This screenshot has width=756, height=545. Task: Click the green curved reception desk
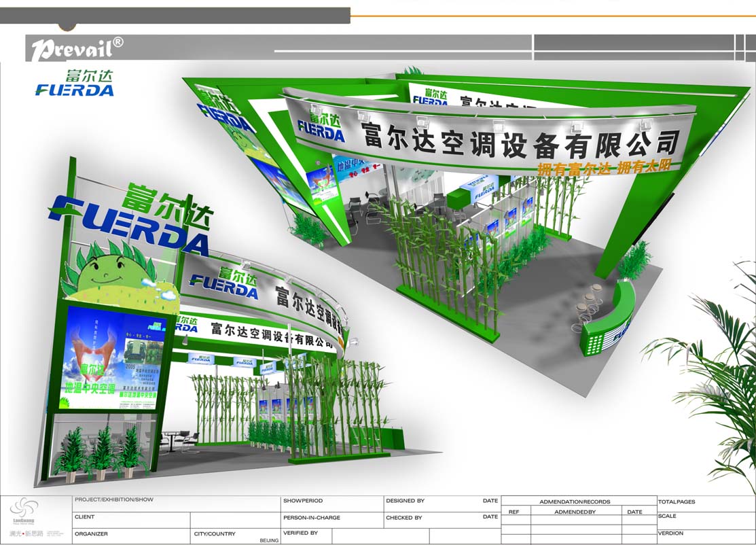[x=607, y=318]
